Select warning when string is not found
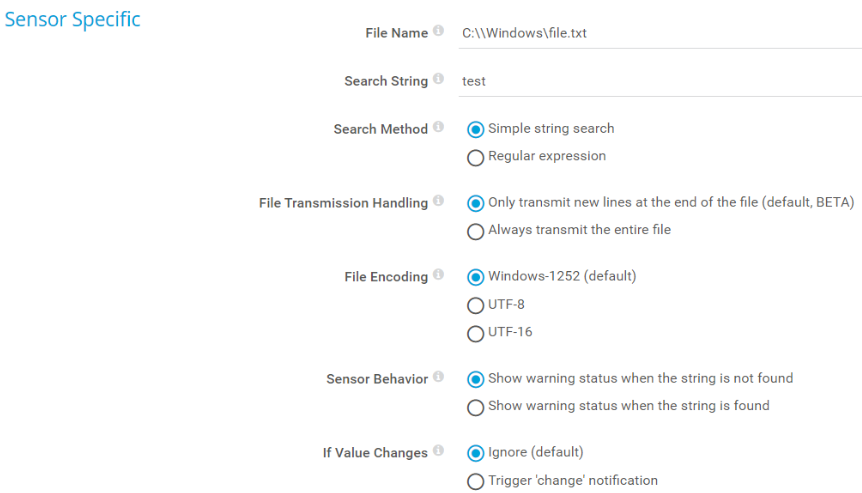Image resolution: width=862 pixels, height=493 pixels. coord(476,379)
